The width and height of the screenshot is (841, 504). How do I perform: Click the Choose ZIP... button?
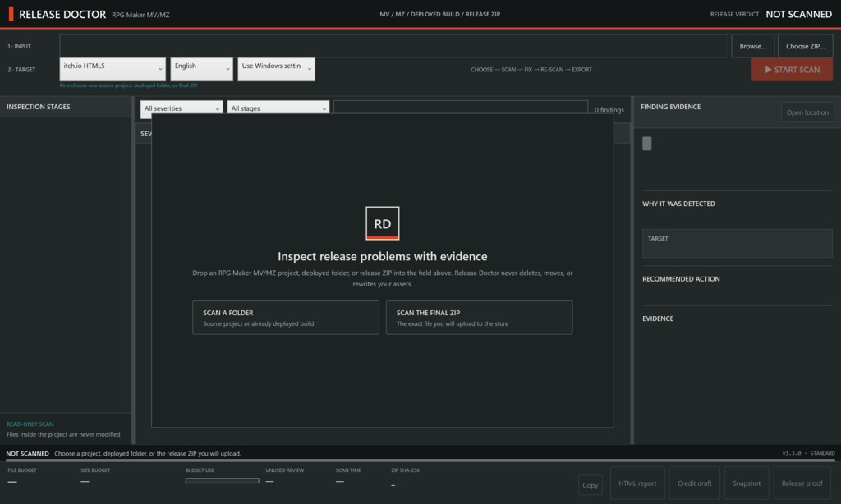805,46
